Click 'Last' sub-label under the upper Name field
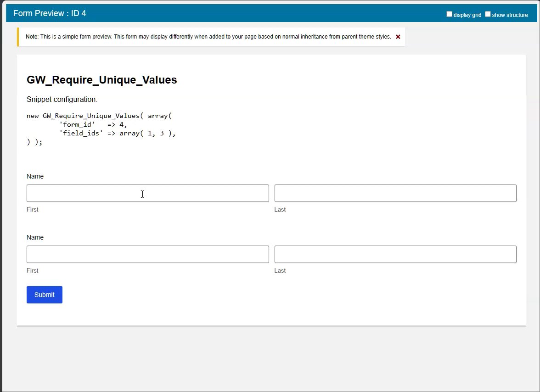This screenshot has width=540, height=392. [x=280, y=210]
